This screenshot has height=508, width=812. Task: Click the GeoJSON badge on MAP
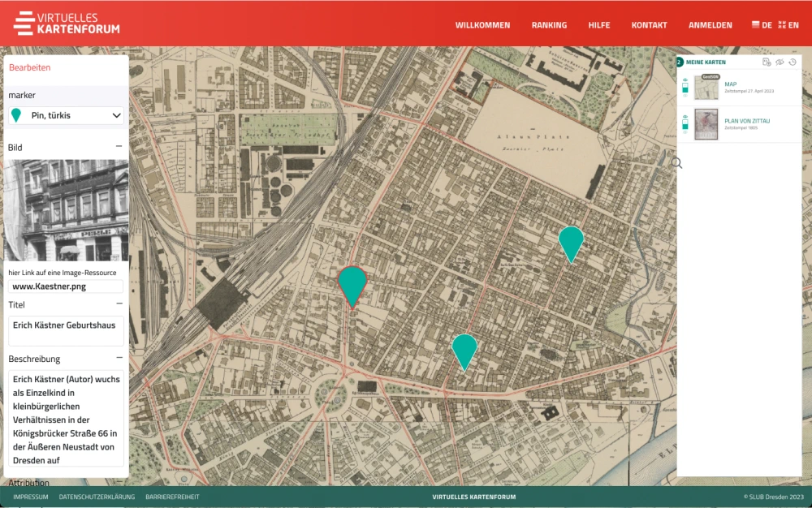click(710, 76)
